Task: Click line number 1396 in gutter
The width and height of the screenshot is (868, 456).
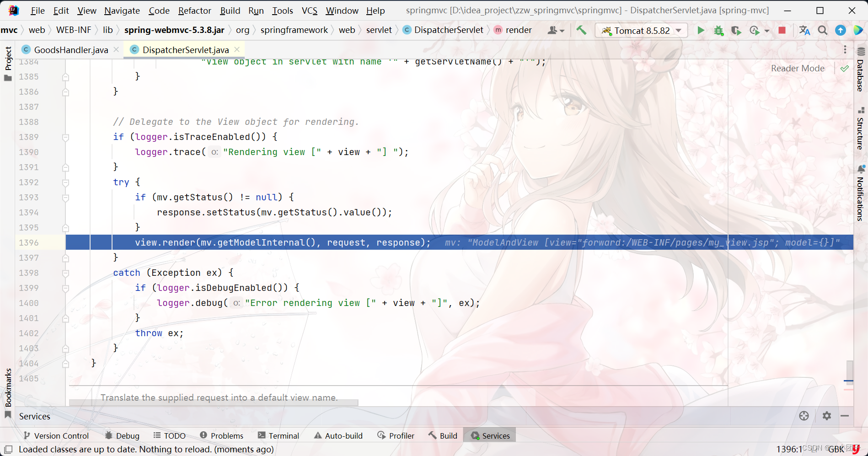Action: 29,243
